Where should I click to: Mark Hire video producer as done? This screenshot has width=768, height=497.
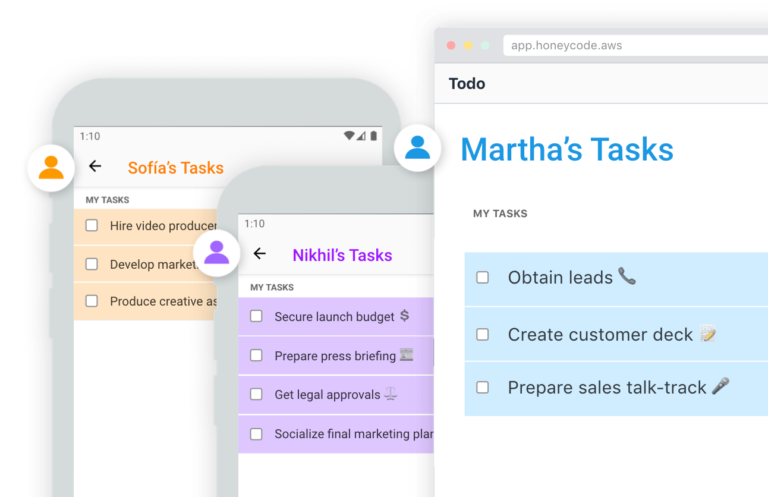point(92,225)
